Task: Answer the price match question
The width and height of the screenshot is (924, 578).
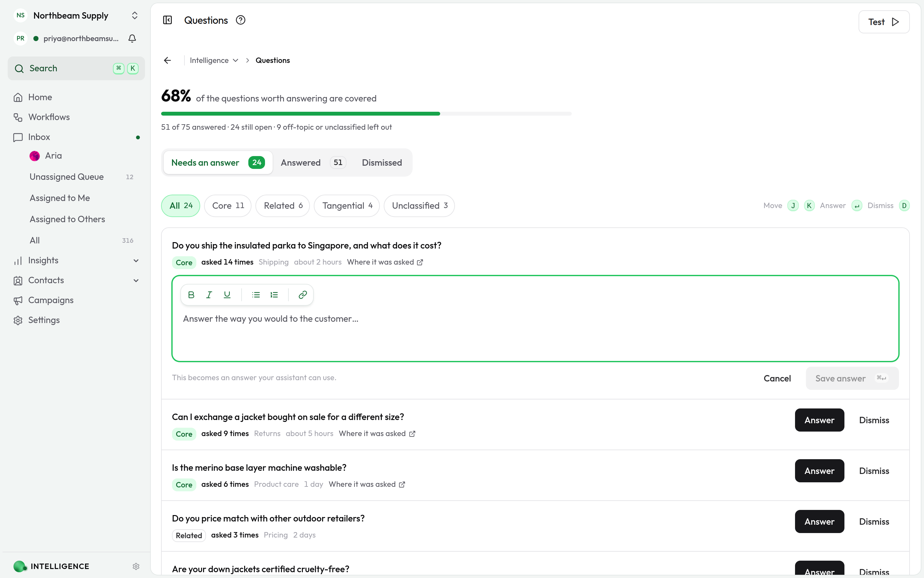Action: pos(819,522)
